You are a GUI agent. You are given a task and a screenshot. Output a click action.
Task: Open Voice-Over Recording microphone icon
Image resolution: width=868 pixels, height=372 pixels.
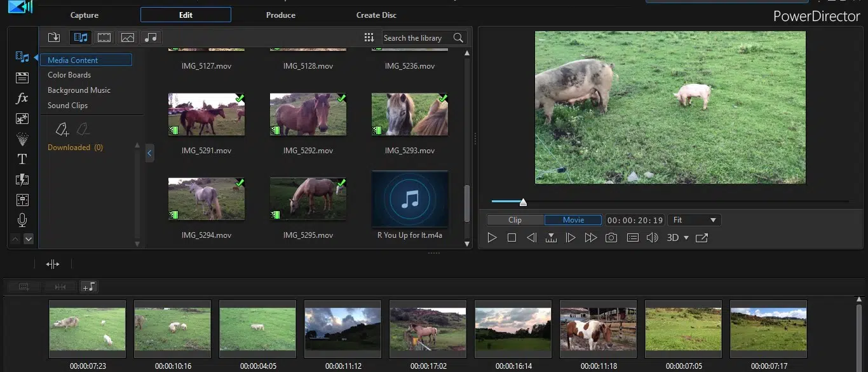(22, 220)
